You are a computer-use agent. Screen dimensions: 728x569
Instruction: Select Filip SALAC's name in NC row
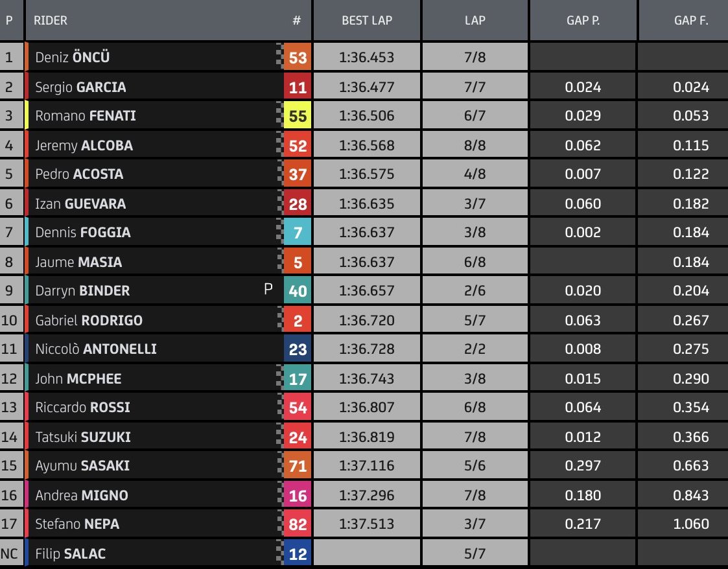pyautogui.click(x=71, y=553)
